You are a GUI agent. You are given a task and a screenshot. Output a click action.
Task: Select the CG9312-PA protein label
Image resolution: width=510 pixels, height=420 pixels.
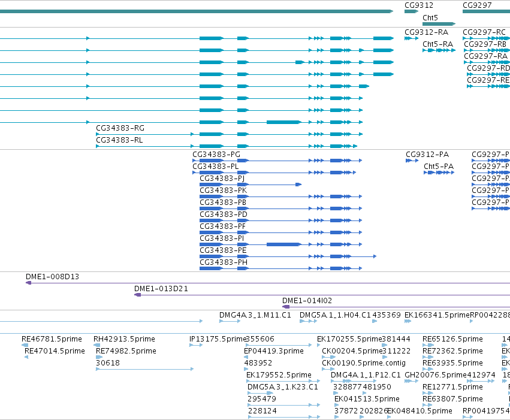pyautogui.click(x=427, y=155)
